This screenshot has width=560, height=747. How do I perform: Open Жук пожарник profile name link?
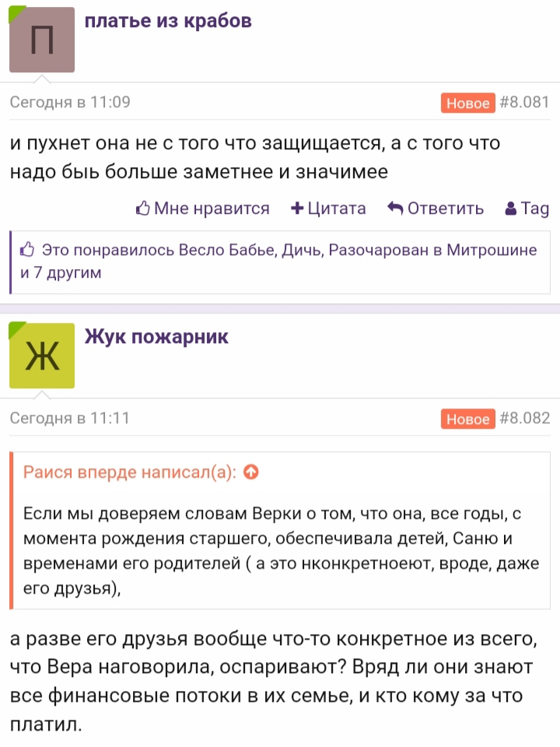click(x=156, y=337)
